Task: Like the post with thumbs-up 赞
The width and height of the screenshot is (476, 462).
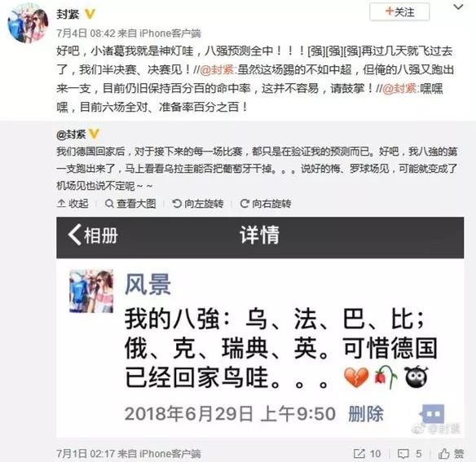Action: pos(451,454)
